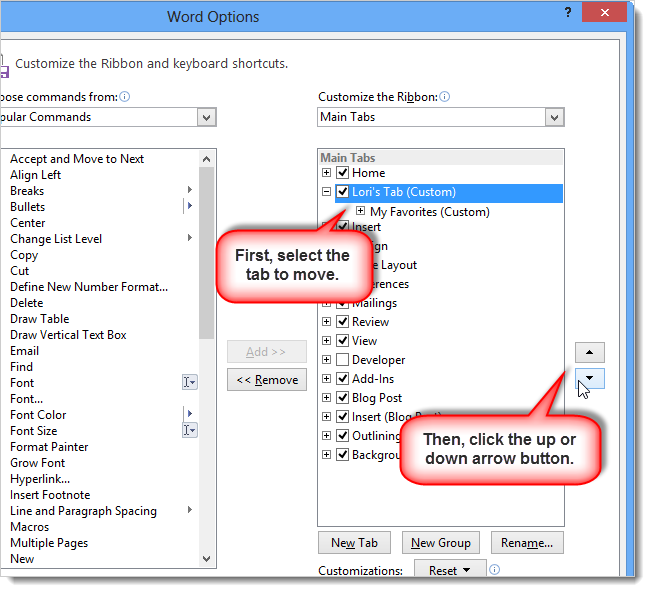
Task: Select the Blog Post tab entry
Action: 377,398
